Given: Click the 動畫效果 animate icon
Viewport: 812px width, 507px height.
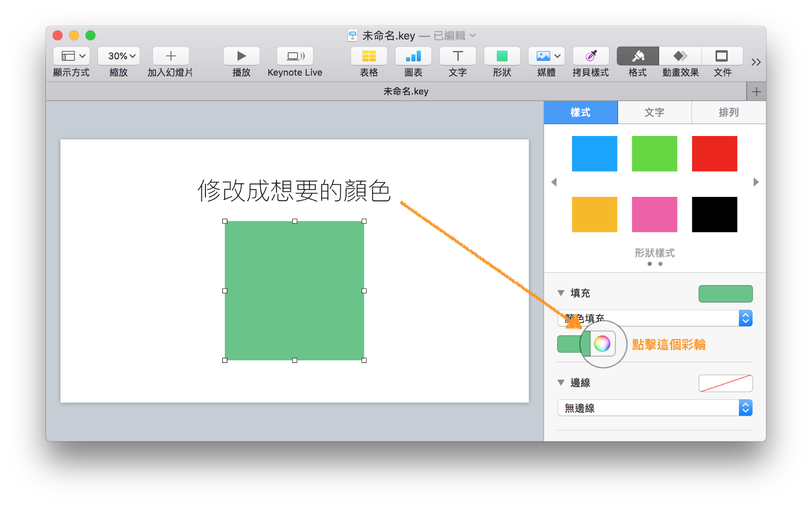Looking at the screenshot, I should pos(680,56).
